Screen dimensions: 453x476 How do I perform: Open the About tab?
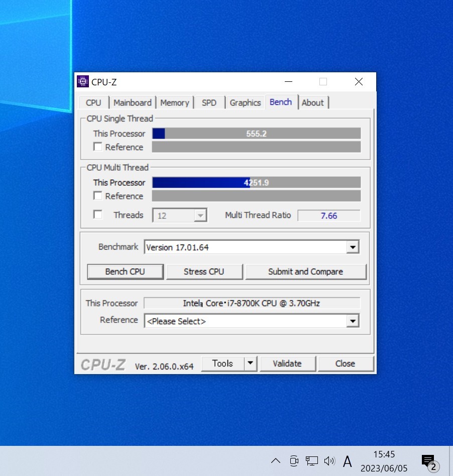(312, 102)
